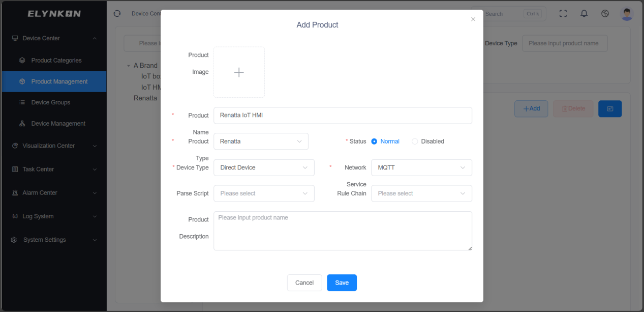Click the Log System icon

click(15, 216)
